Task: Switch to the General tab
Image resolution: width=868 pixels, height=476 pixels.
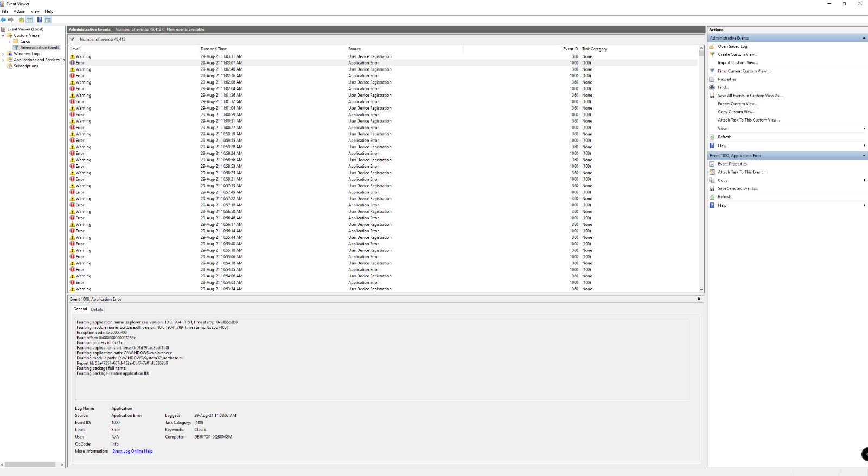Action: pyautogui.click(x=80, y=309)
